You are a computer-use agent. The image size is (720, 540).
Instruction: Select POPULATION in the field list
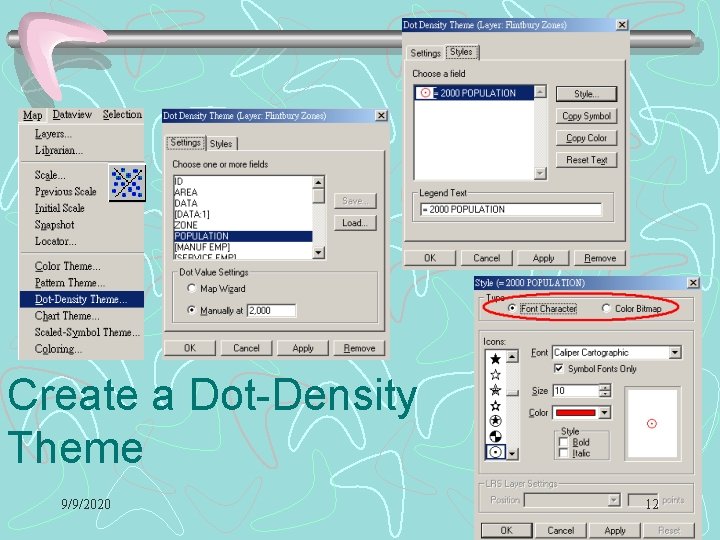point(243,236)
